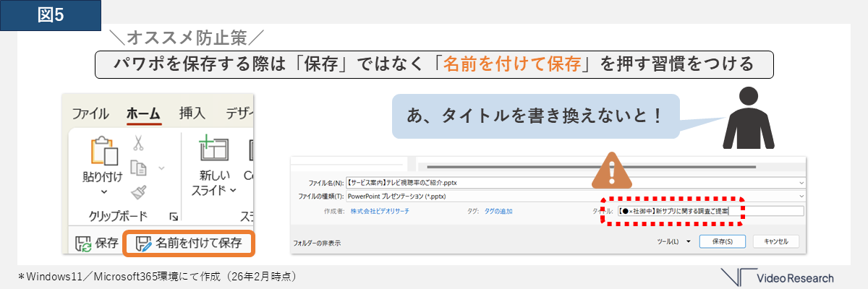Click the タグの追加 link
Viewport: 868px width, 289px height.
coord(498,211)
